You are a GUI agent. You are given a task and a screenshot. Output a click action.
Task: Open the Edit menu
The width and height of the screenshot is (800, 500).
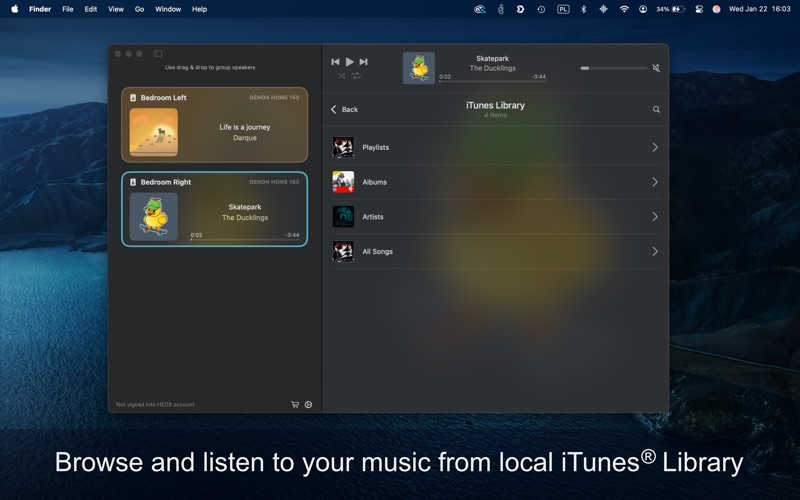click(x=91, y=9)
